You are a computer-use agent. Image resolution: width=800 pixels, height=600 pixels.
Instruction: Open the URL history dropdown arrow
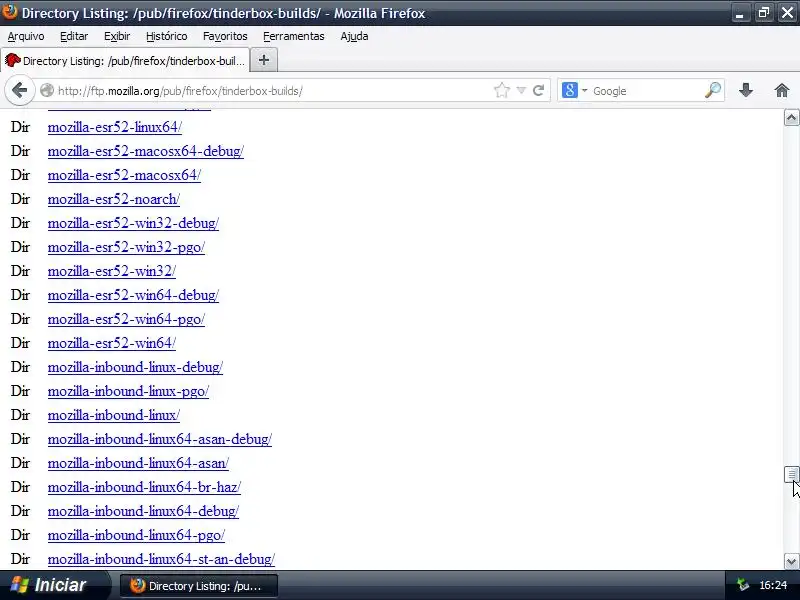[521, 91]
